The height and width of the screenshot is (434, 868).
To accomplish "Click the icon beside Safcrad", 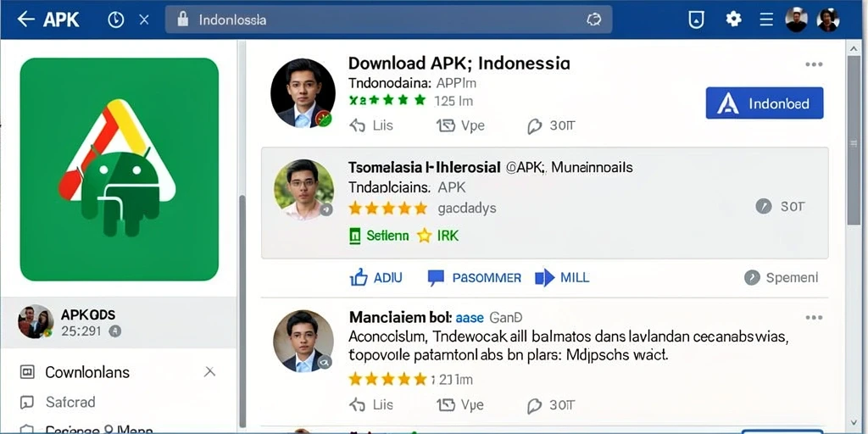I will (26, 403).
